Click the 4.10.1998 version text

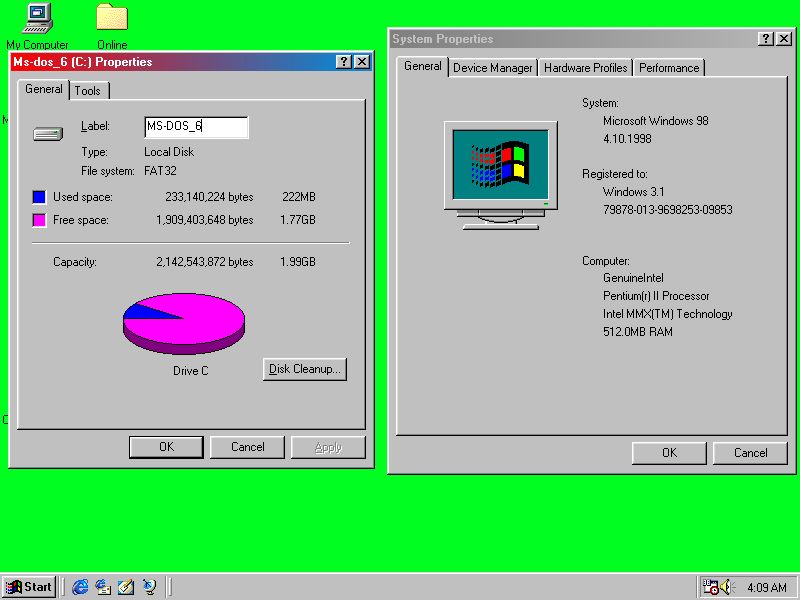(627, 139)
